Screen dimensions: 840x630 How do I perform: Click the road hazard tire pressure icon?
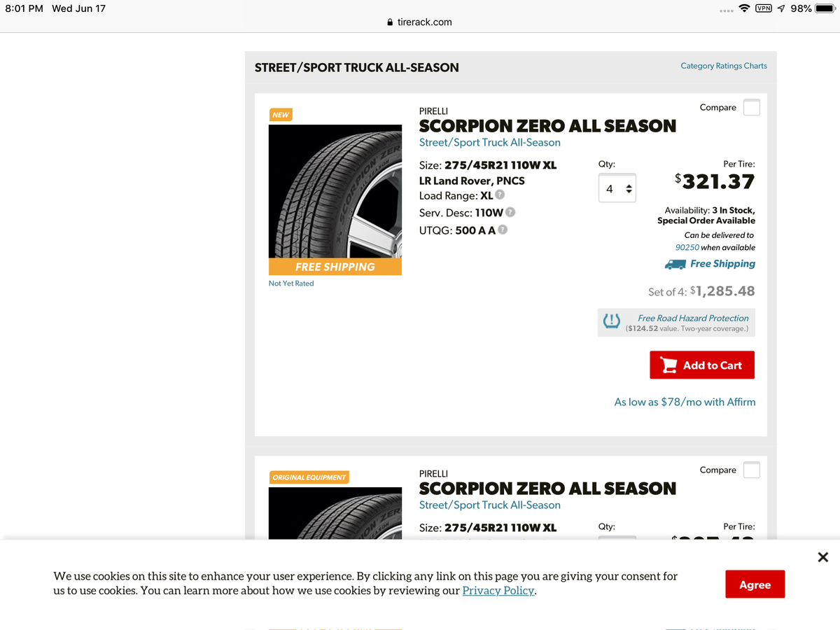click(x=612, y=322)
